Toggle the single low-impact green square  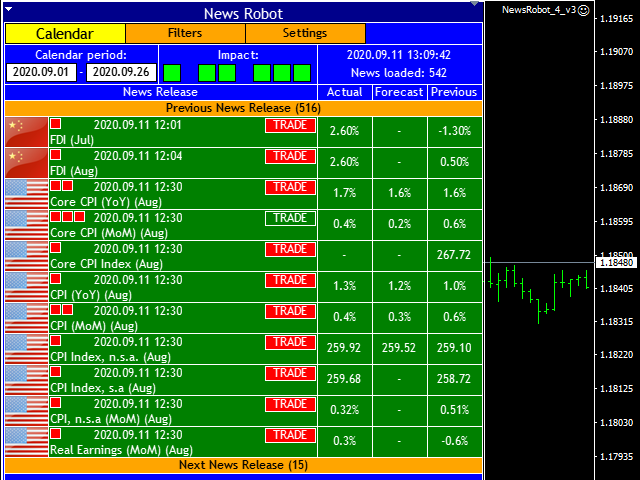click(172, 73)
